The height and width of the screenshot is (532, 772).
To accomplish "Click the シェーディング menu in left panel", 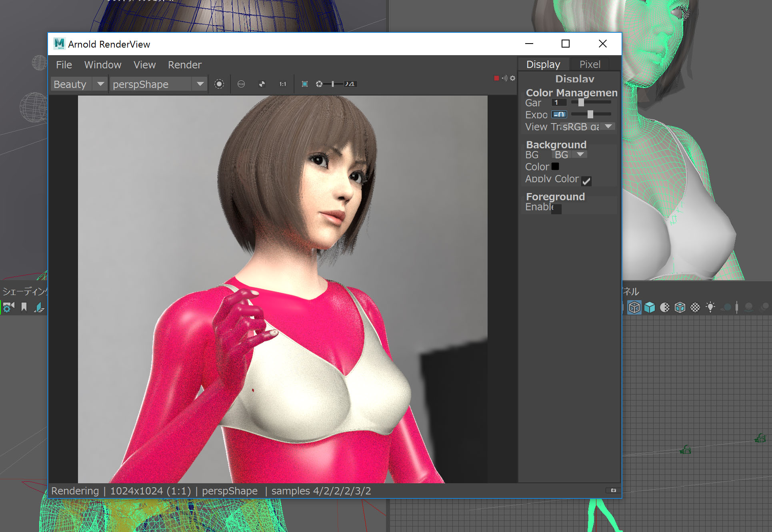I will click(25, 291).
